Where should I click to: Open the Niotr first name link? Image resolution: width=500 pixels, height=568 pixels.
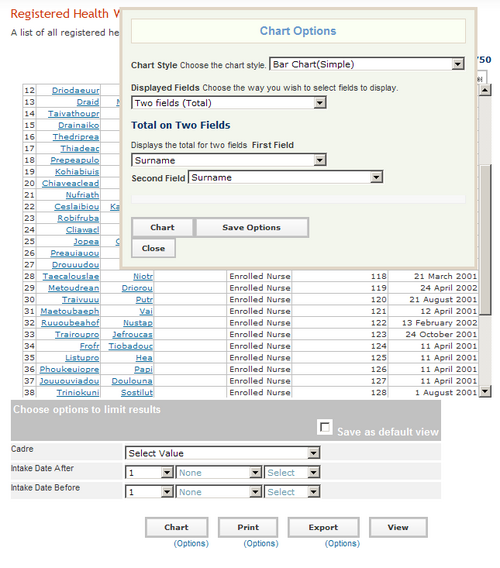tap(143, 276)
